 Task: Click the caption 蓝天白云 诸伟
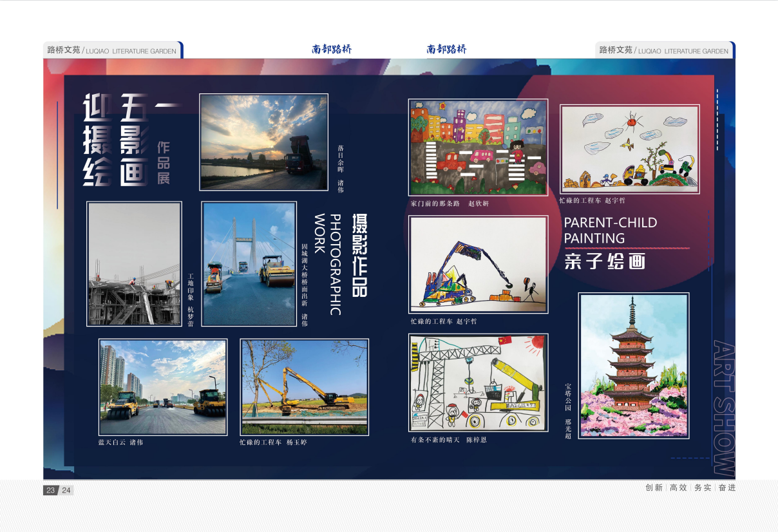120,442
